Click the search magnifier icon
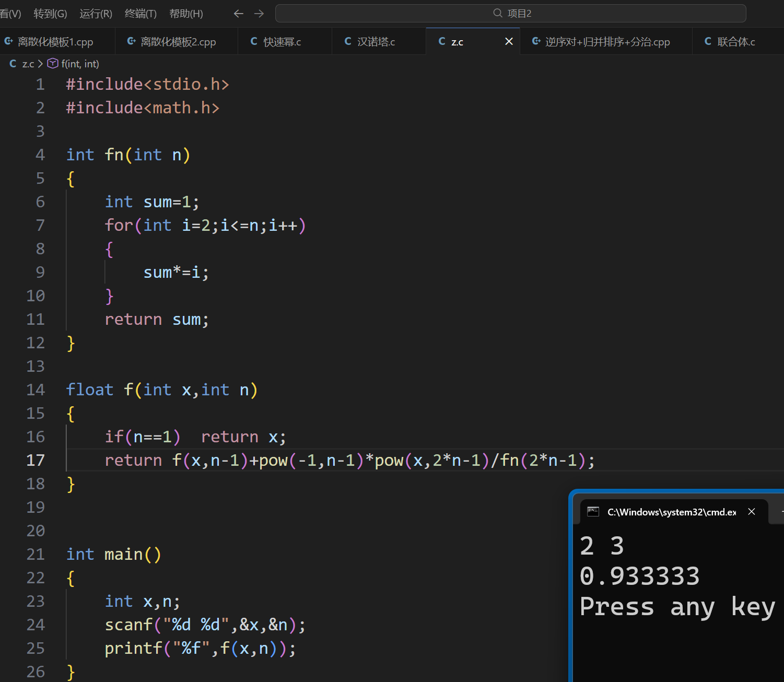The height and width of the screenshot is (682, 784). (498, 13)
